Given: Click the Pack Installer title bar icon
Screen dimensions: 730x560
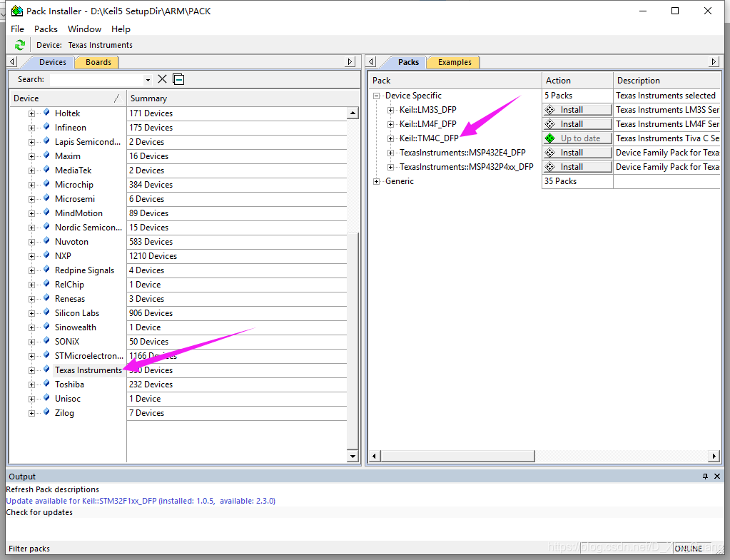Looking at the screenshot, I should tap(16, 11).
